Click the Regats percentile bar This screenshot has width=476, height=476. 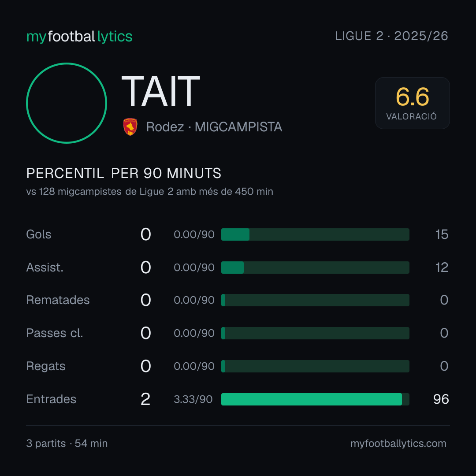pos(315,366)
